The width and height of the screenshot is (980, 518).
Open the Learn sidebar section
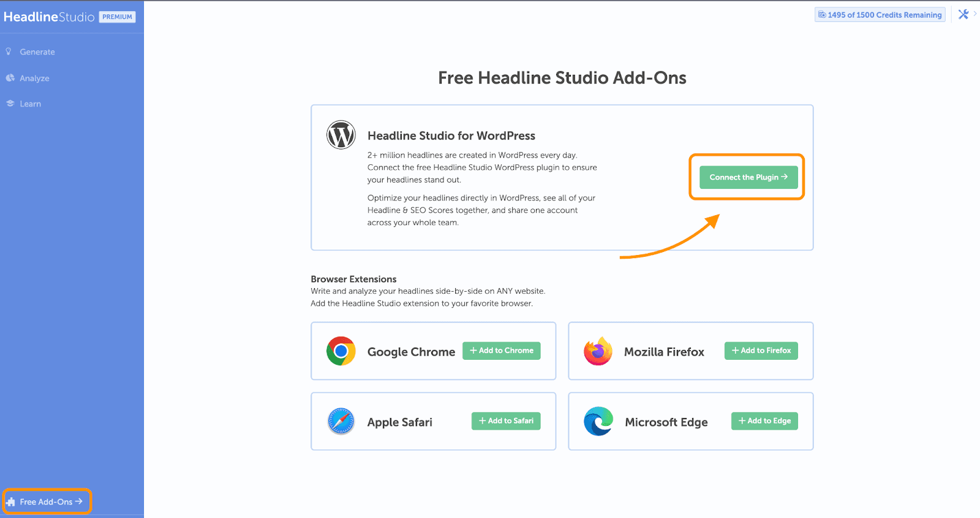tap(30, 104)
